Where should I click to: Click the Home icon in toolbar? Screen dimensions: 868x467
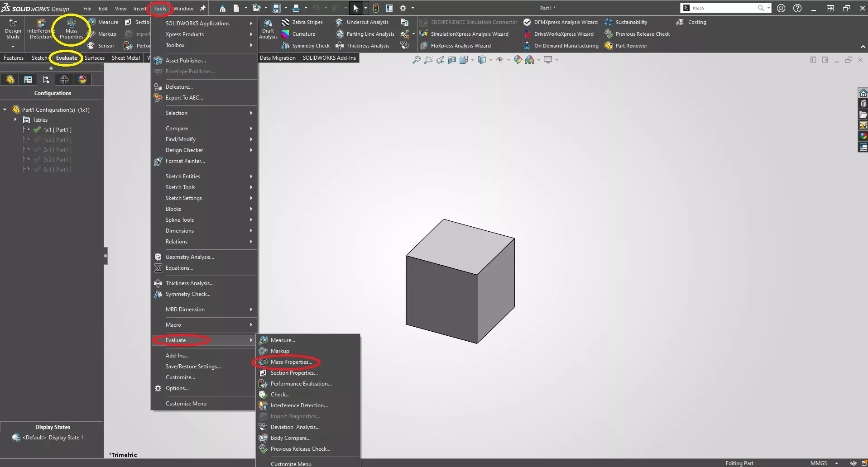pyautogui.click(x=222, y=8)
